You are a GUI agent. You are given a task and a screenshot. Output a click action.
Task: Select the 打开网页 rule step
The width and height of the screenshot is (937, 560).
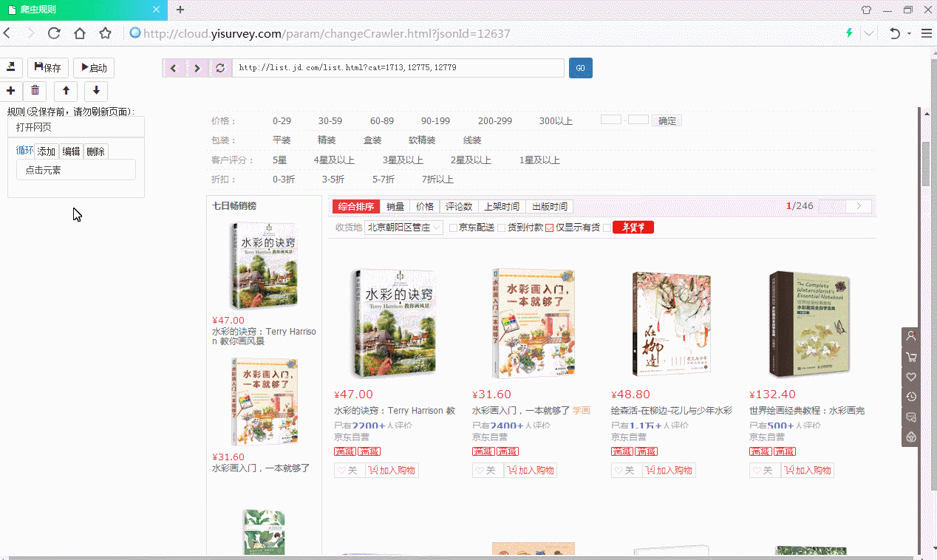pyautogui.click(x=75, y=127)
